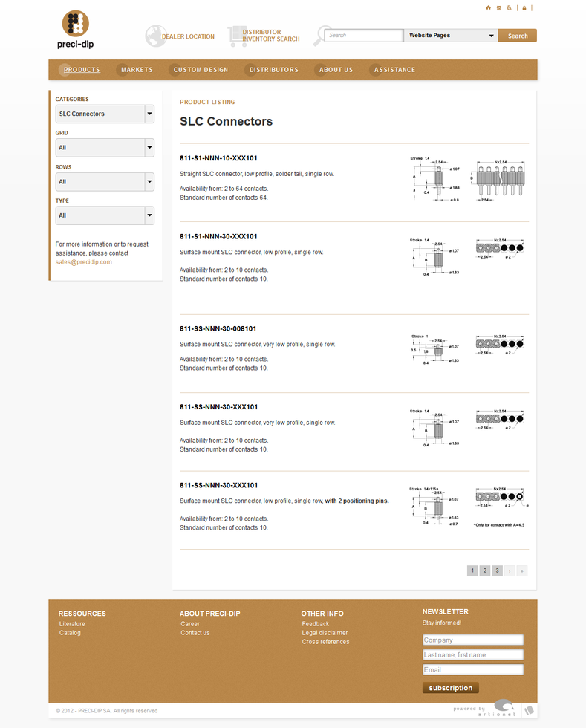This screenshot has width=586, height=728.
Task: Open the 811-SS-NNN-30-XXX101 product with positioning pins
Action: 218,485
